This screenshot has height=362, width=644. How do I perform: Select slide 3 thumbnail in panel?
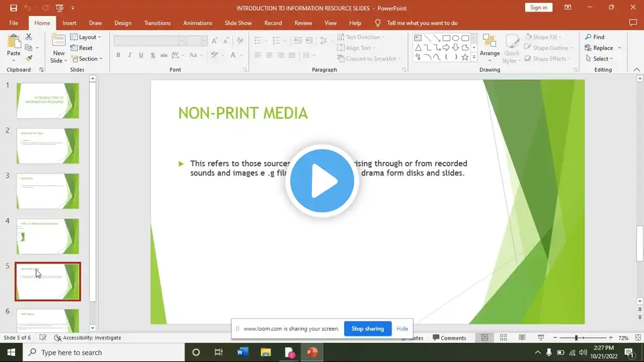pos(48,191)
